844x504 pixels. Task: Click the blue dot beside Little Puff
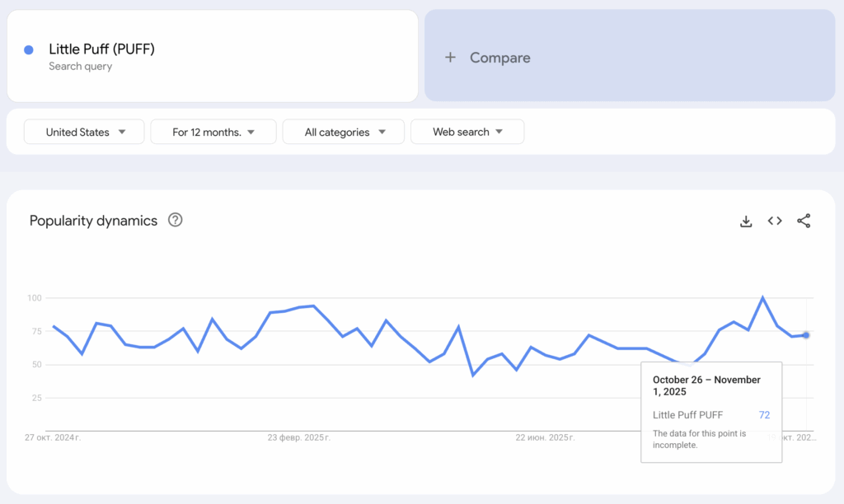29,50
